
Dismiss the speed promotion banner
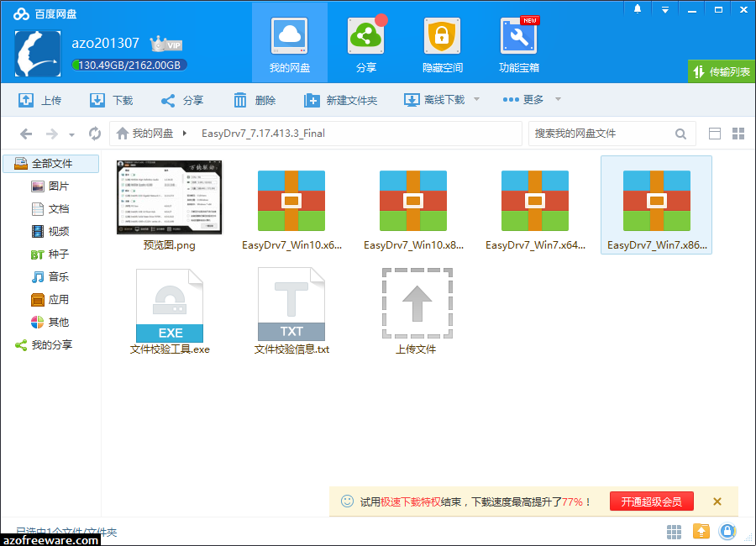717,501
